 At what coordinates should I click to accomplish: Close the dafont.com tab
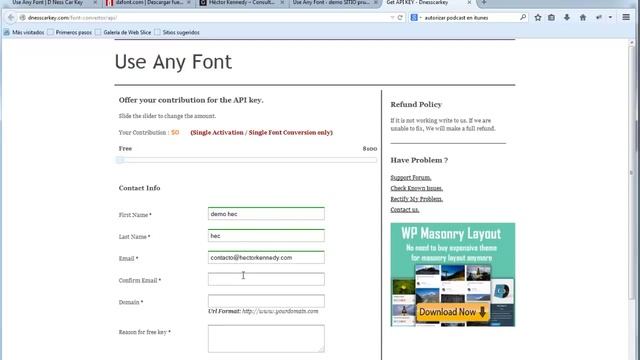(x=189, y=2)
